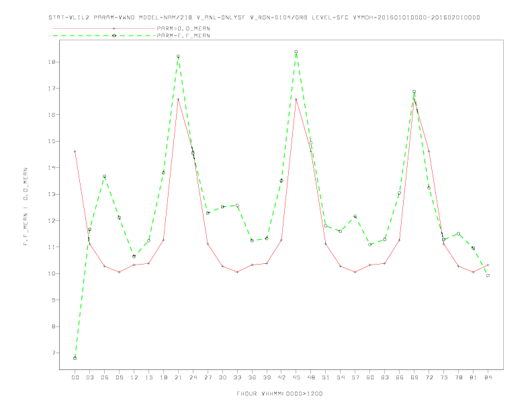
Task: Click x-axis tick label 12
Action: pos(134,377)
